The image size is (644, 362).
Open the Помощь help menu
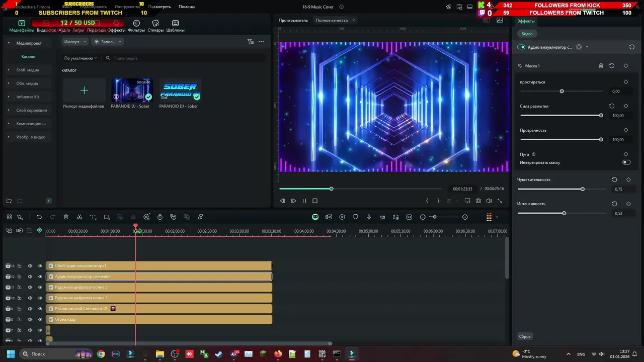coord(187,7)
